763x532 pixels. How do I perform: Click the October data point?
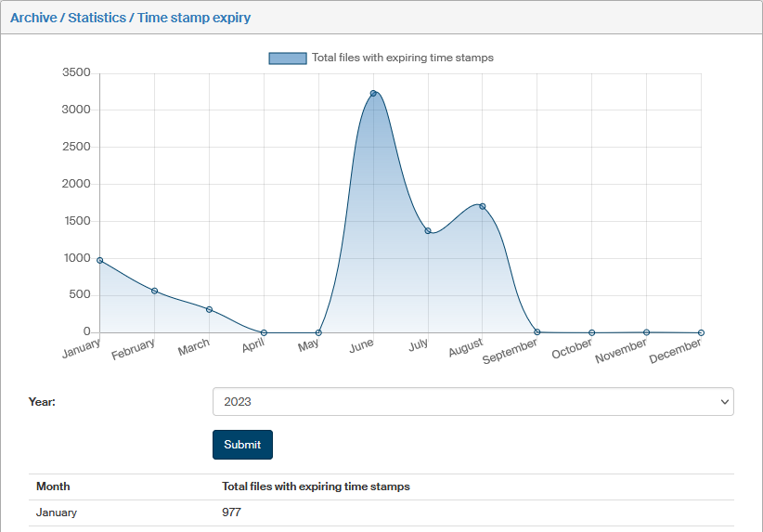coord(591,332)
